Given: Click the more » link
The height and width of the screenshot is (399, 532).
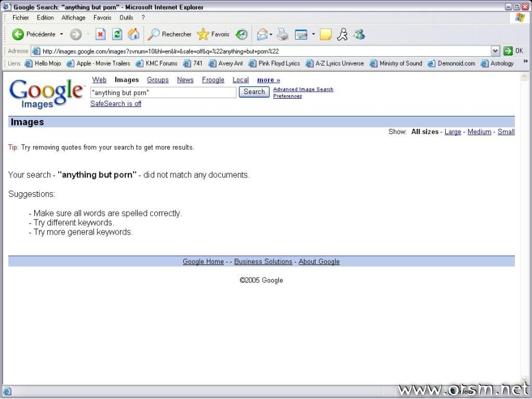Looking at the screenshot, I should tap(268, 80).
